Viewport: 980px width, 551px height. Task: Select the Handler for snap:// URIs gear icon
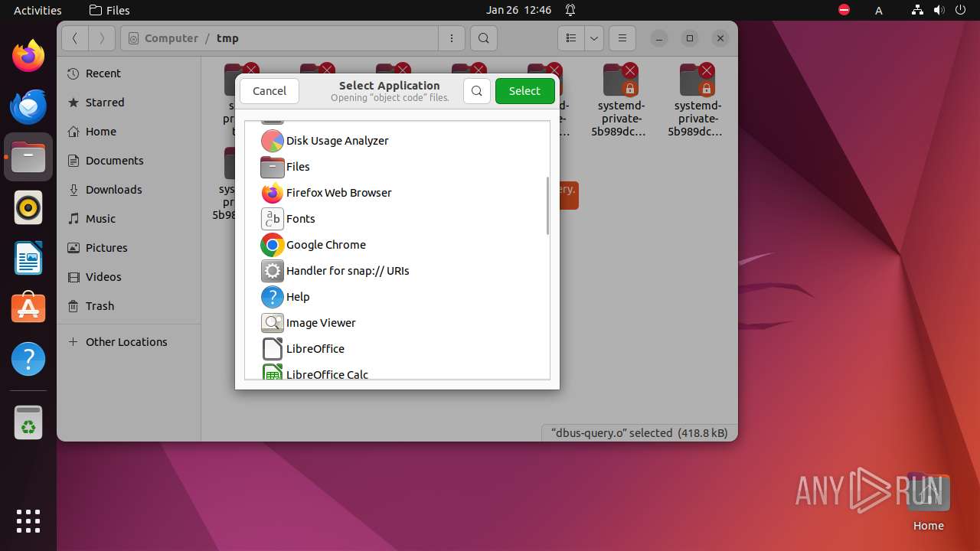point(272,271)
